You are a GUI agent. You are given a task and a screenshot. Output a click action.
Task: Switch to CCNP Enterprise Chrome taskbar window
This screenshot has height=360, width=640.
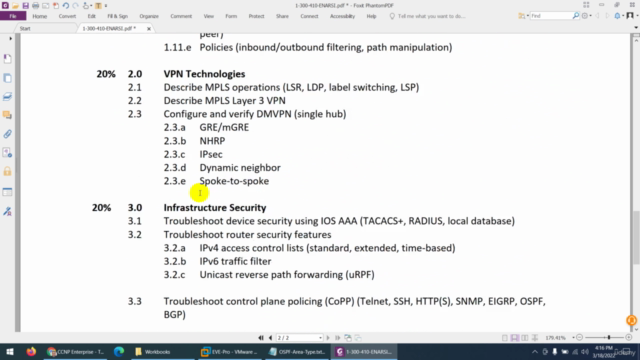(76, 352)
